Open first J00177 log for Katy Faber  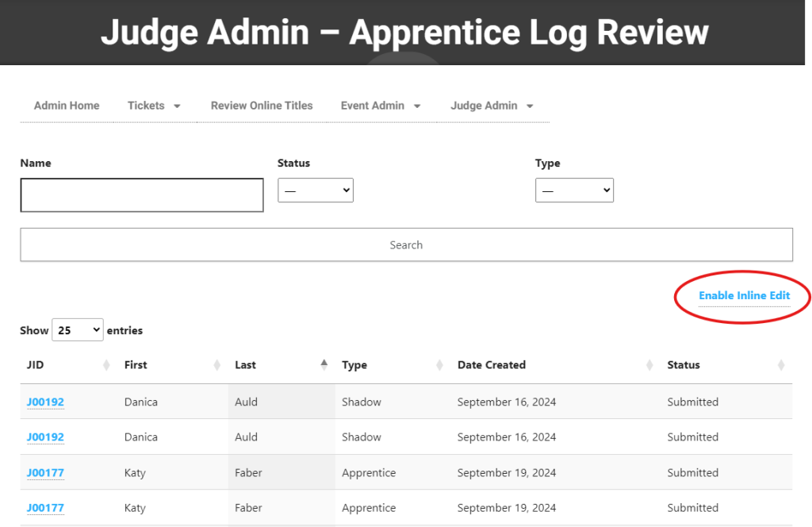45,473
